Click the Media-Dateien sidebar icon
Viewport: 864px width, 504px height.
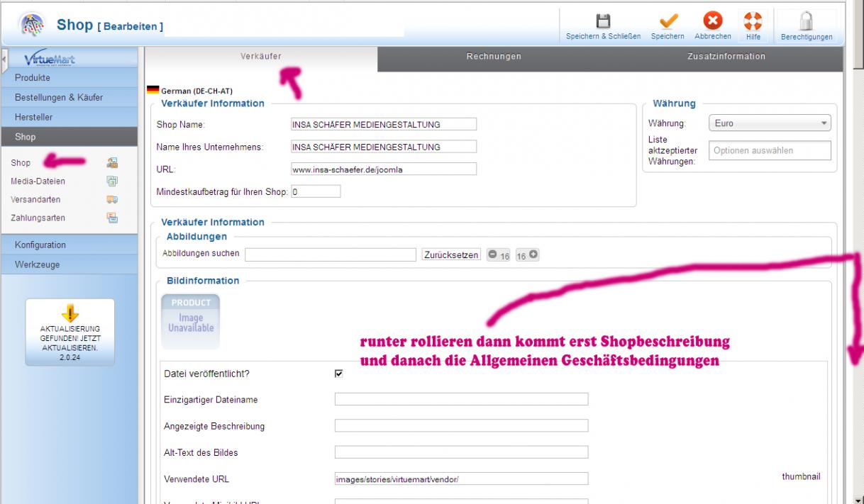click(111, 181)
